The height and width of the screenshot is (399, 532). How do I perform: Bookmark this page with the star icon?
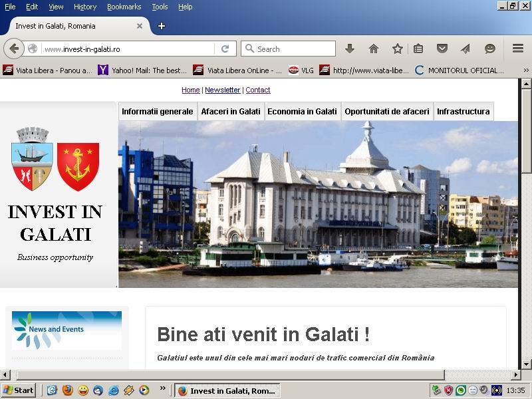[397, 49]
